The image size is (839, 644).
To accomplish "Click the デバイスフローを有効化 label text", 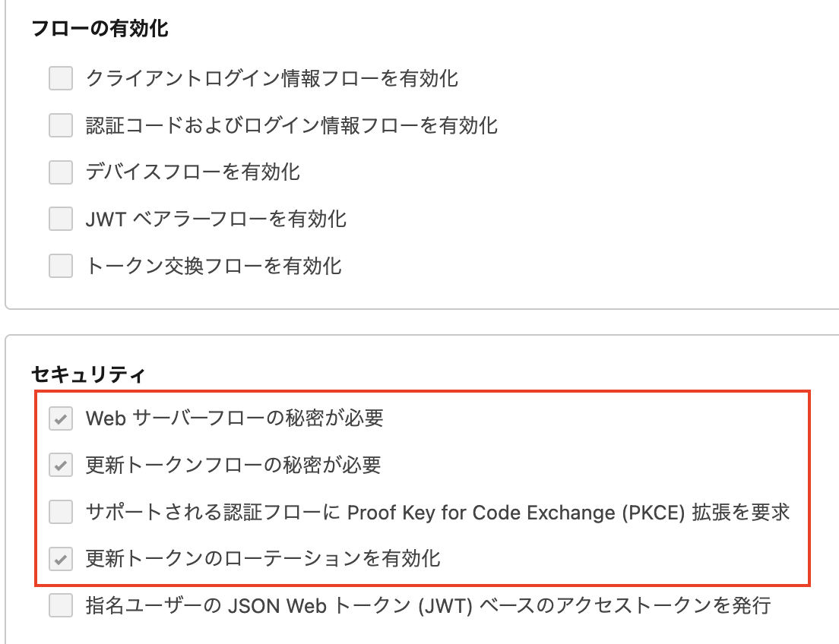I will coord(193,172).
